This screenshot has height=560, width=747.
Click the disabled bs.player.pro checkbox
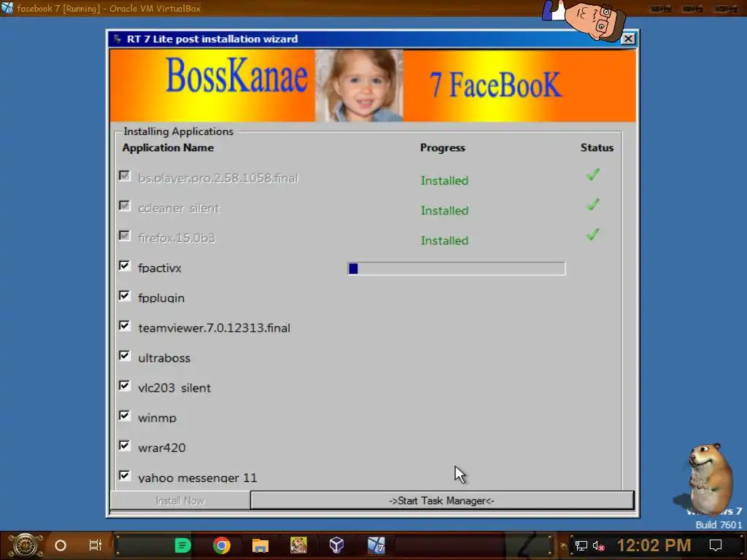[x=124, y=176]
